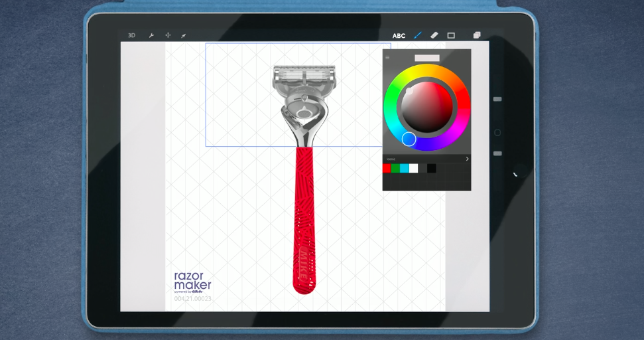
Task: Open the layers stack icon
Action: 476,35
